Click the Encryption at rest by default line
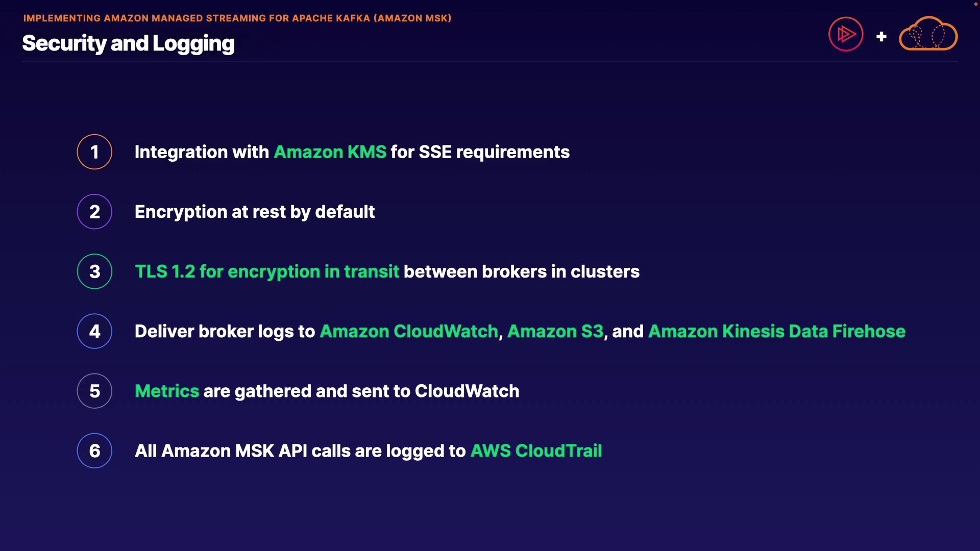 pos(254,212)
